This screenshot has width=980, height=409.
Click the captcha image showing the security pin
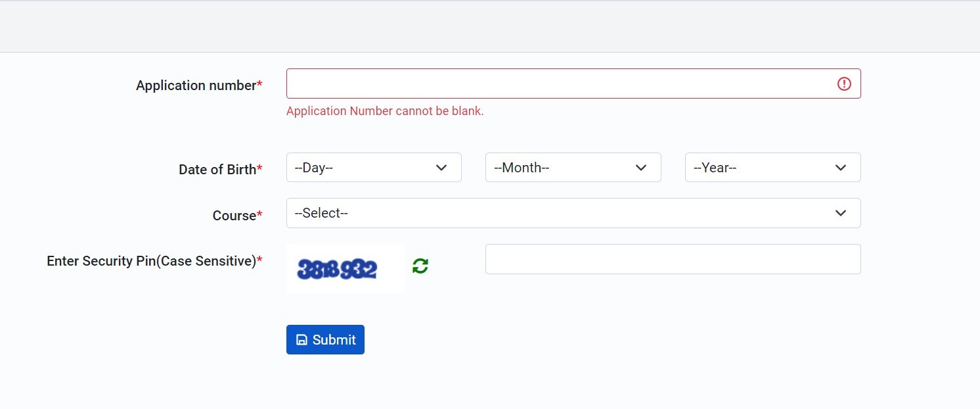click(x=338, y=268)
